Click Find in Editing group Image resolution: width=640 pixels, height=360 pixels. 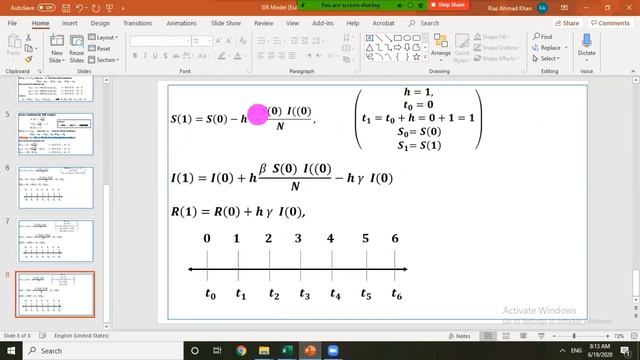click(542, 37)
